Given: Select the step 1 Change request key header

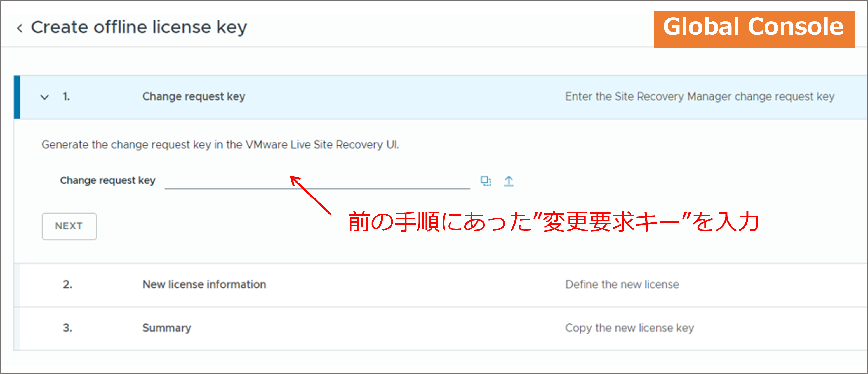Looking at the screenshot, I should [441, 97].
